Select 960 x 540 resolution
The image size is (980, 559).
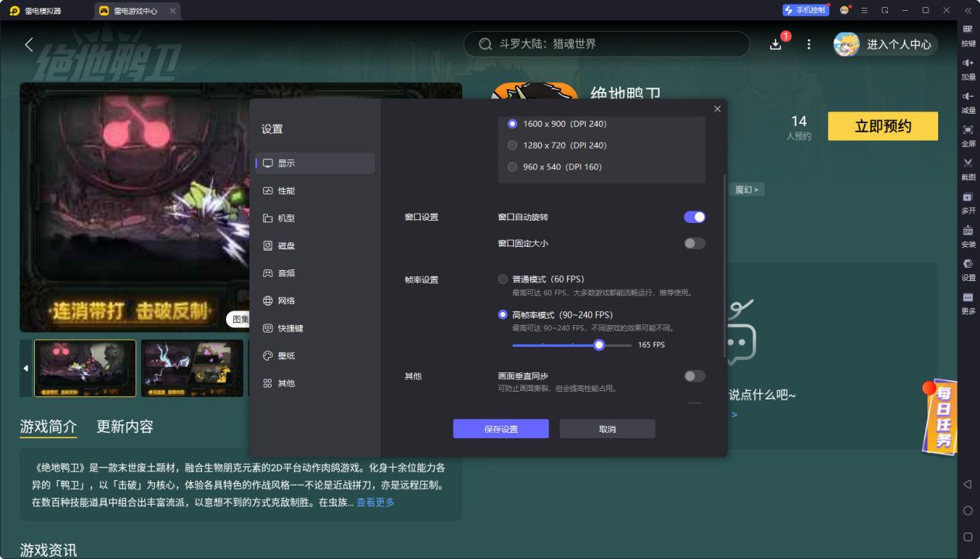(x=512, y=166)
